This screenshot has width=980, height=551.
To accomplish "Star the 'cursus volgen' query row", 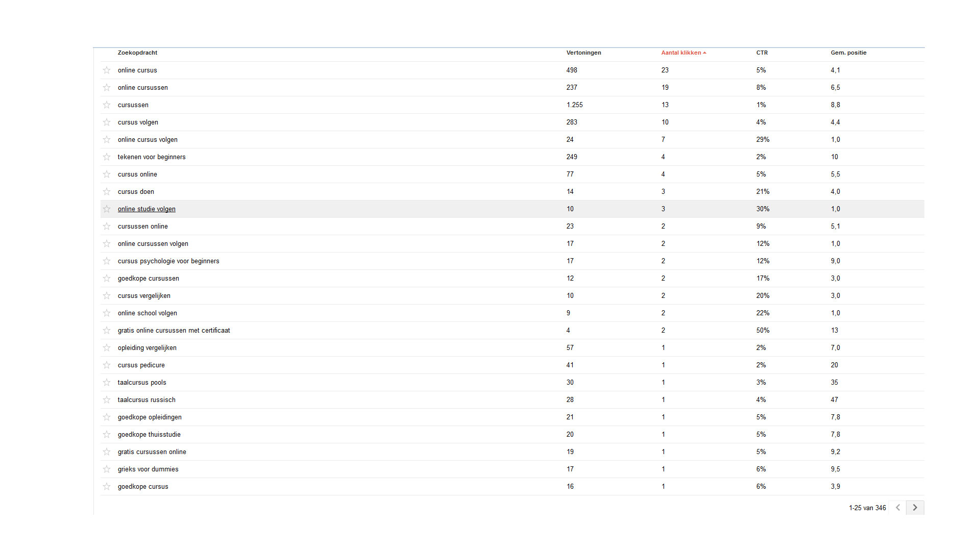I will coord(107,122).
